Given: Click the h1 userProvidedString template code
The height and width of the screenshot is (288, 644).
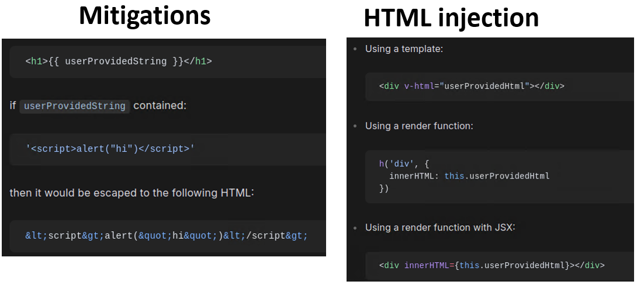Looking at the screenshot, I should [x=119, y=61].
